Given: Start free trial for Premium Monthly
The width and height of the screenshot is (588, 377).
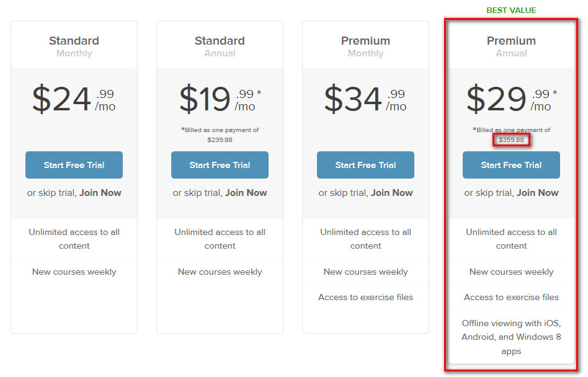Looking at the screenshot, I should tap(365, 165).
